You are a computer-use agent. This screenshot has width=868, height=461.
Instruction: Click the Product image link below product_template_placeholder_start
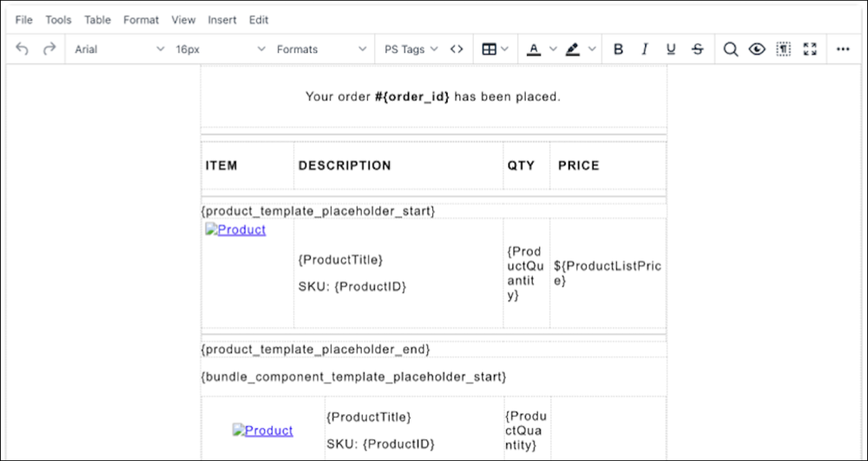click(x=236, y=230)
